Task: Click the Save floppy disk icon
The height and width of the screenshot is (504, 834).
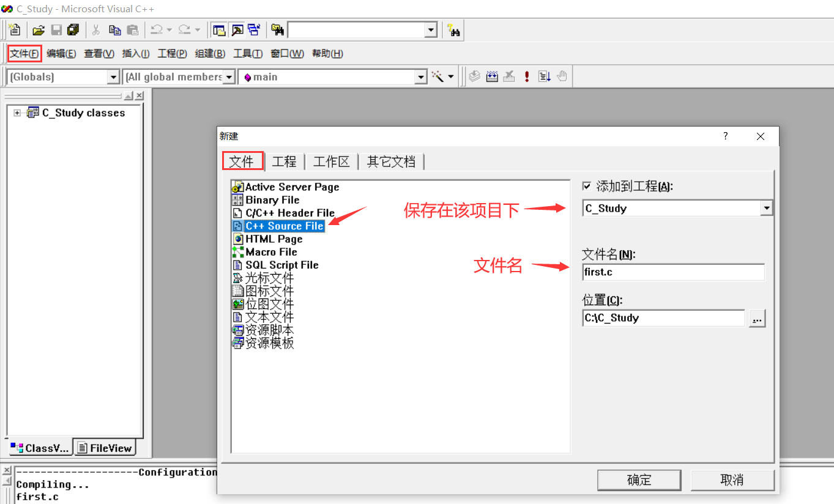Action: pyautogui.click(x=56, y=29)
